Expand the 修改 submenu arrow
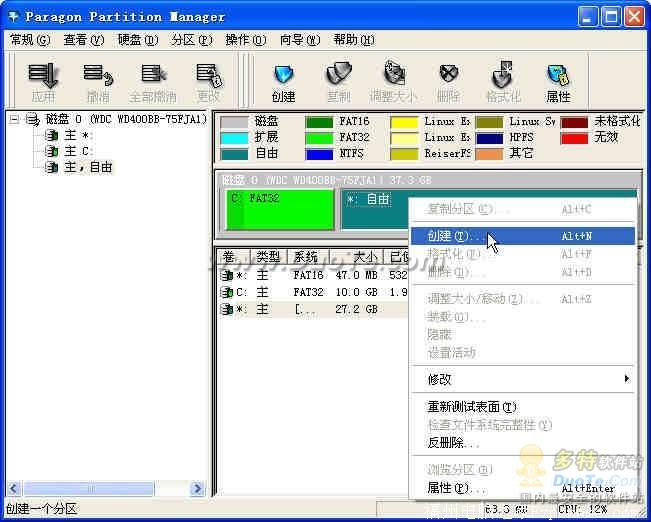 tap(627, 379)
